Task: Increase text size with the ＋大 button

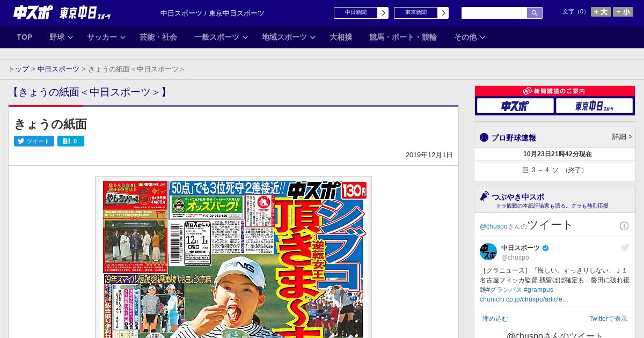Action: click(x=601, y=12)
